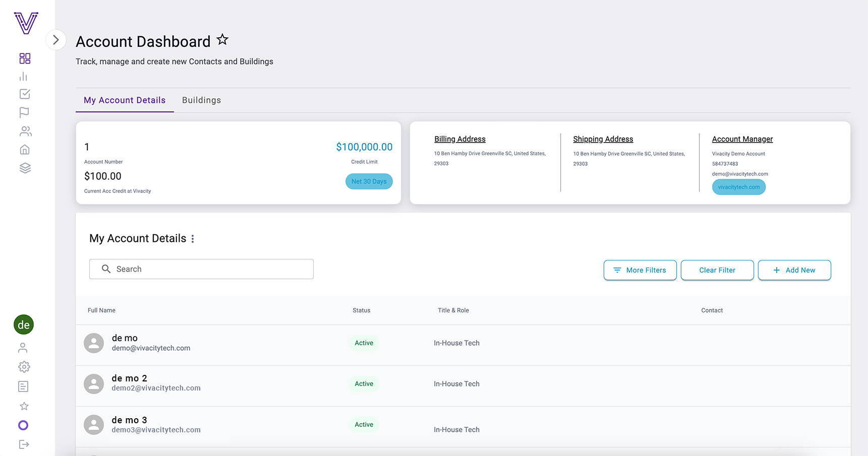Click the Contact column header
The width and height of the screenshot is (868, 456).
coord(712,310)
